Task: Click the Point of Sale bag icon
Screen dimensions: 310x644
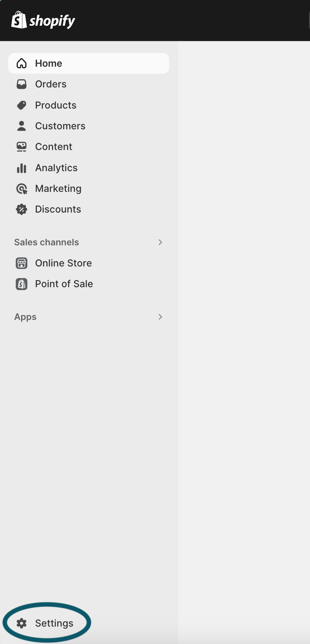Action: 22,284
